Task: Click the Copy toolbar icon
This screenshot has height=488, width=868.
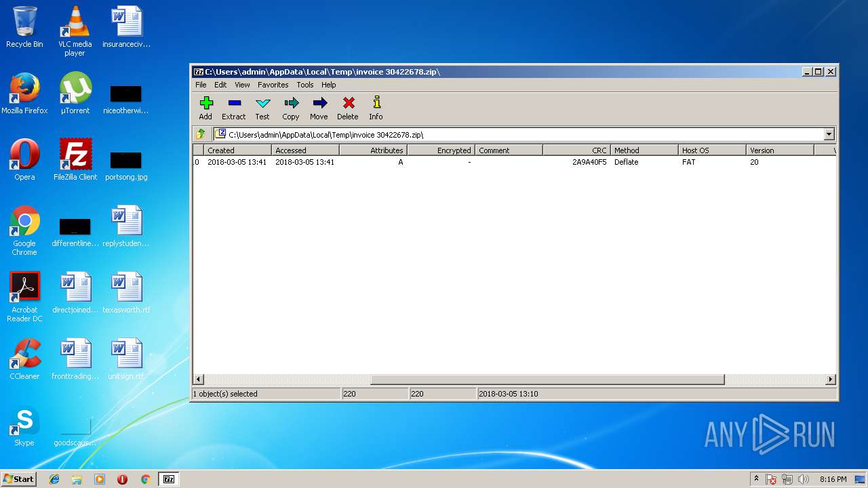Action: [291, 103]
